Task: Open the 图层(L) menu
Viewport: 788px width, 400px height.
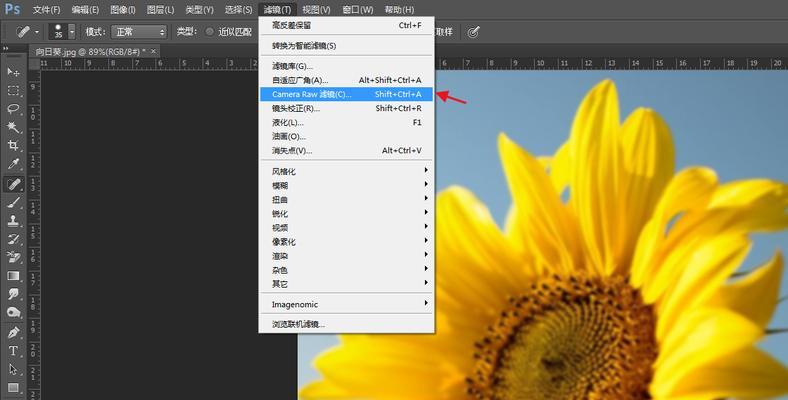Action: (x=161, y=10)
